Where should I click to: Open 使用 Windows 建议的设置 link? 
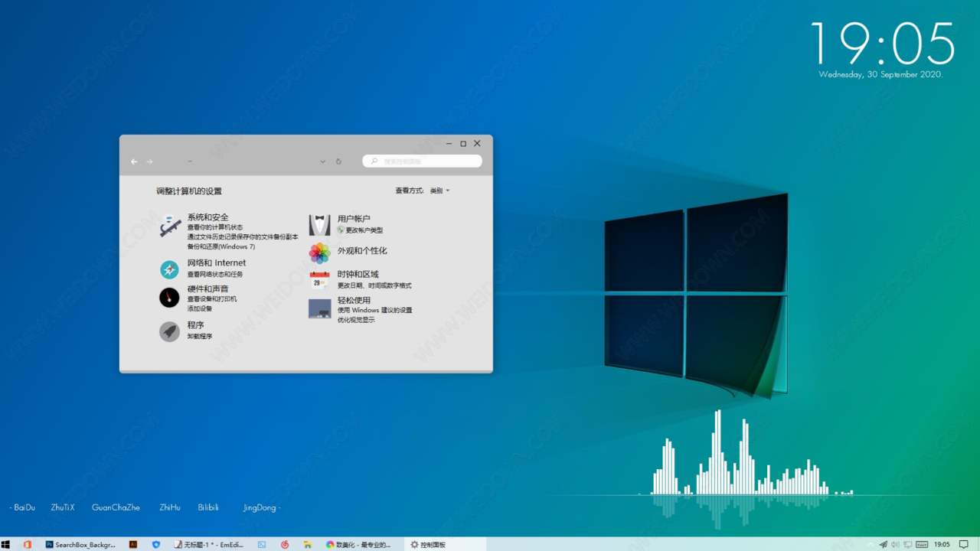[375, 311]
